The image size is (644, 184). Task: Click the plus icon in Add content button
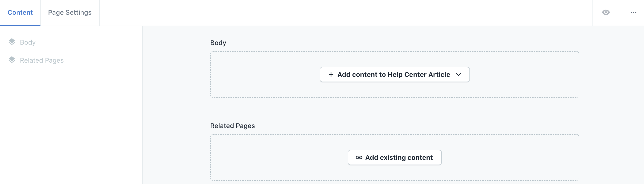click(331, 74)
